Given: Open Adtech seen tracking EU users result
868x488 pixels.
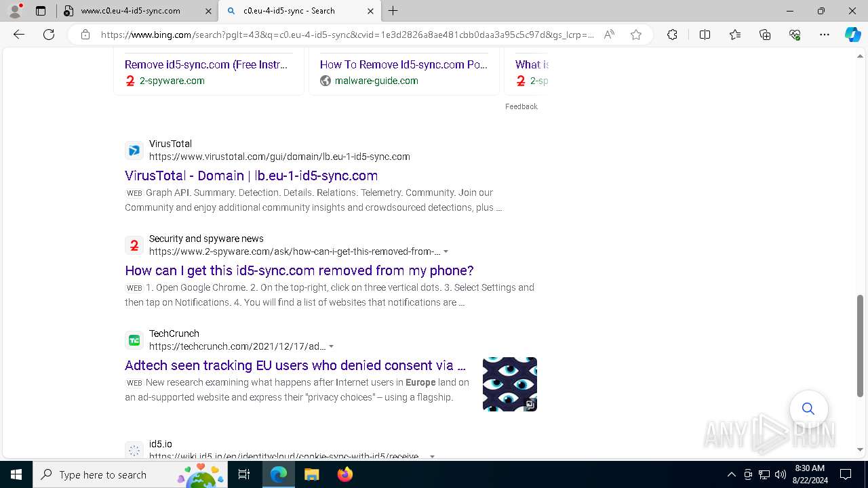Looking at the screenshot, I should point(295,365).
